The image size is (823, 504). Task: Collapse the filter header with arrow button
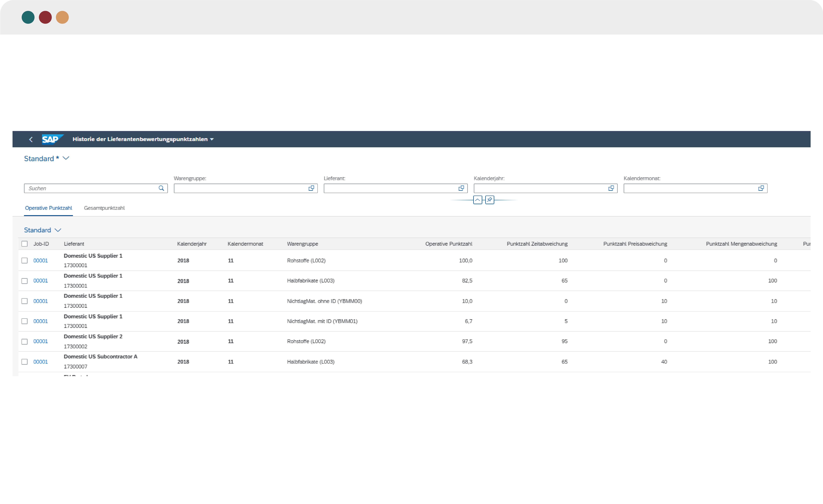tap(478, 200)
